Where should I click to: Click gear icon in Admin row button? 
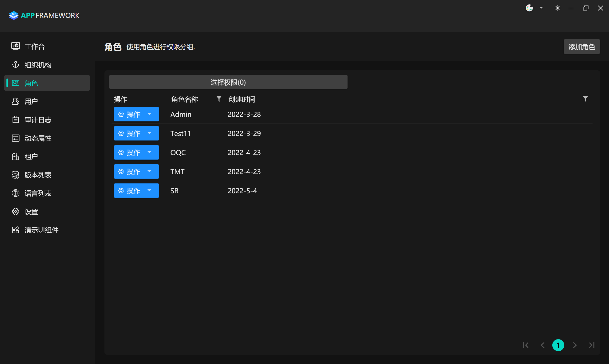point(121,114)
